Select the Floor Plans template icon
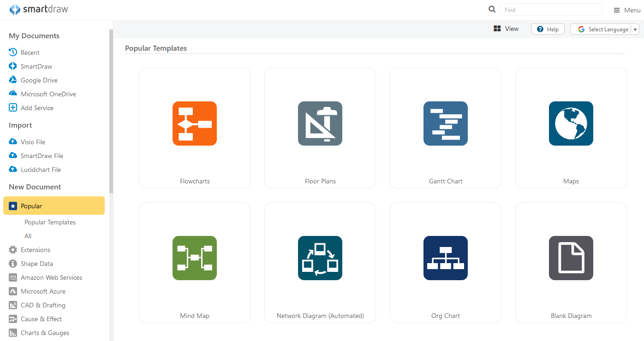The width and height of the screenshot is (644, 341). coord(320,123)
